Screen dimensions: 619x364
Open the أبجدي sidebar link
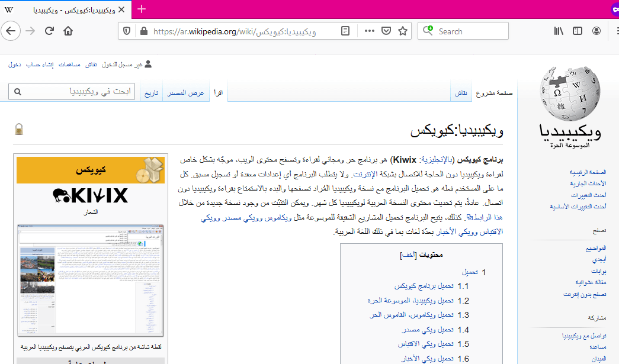(x=599, y=260)
